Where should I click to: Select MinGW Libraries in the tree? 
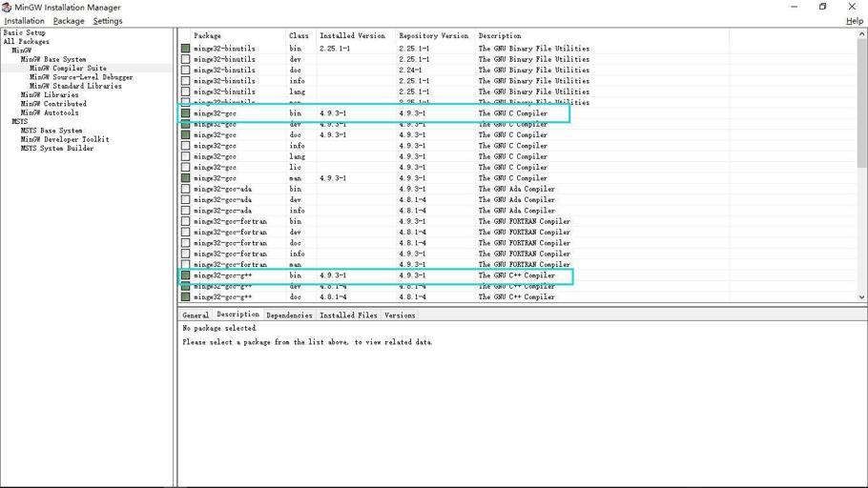point(50,94)
